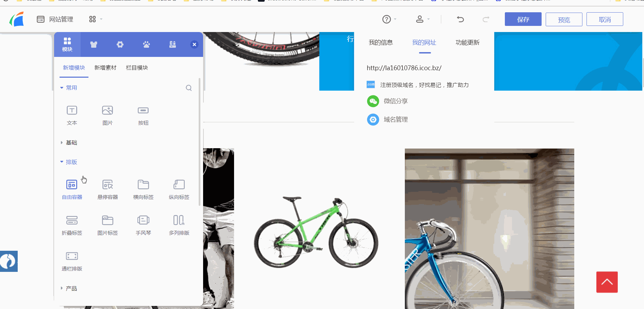Expand the 产品 section
The height and width of the screenshot is (309, 644).
(69, 289)
